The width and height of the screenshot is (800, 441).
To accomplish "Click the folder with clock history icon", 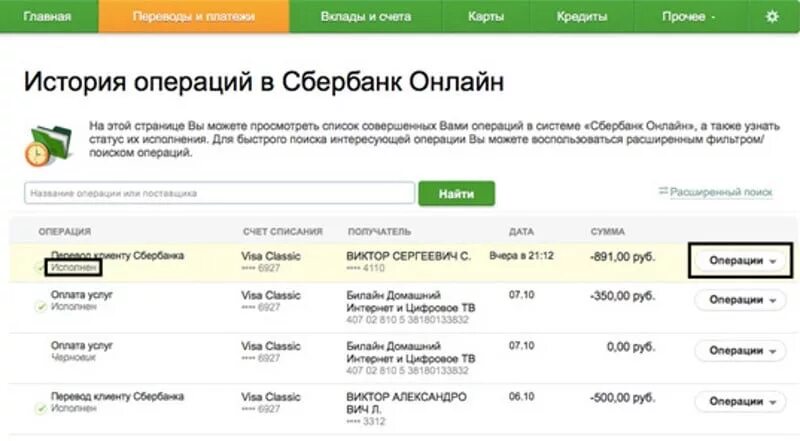I will pyautogui.click(x=48, y=146).
